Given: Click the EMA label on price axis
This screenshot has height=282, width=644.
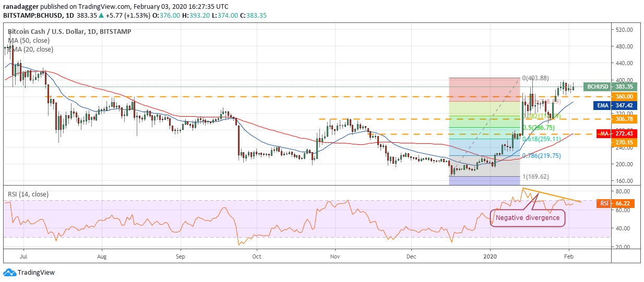Looking at the screenshot, I should click(603, 105).
